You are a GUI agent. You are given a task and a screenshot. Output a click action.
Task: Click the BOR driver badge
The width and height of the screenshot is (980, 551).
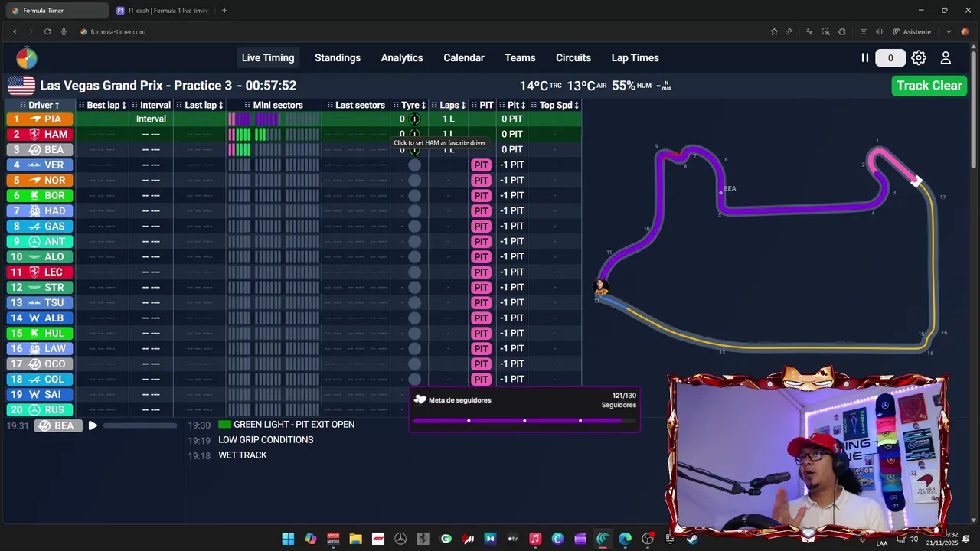[x=40, y=195]
